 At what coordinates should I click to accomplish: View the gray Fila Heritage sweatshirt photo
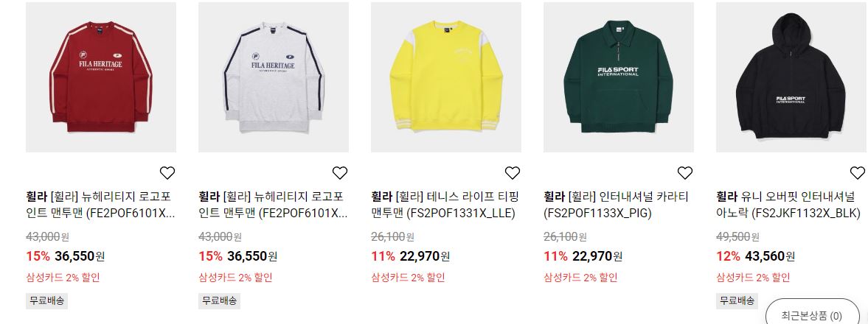pos(274,77)
